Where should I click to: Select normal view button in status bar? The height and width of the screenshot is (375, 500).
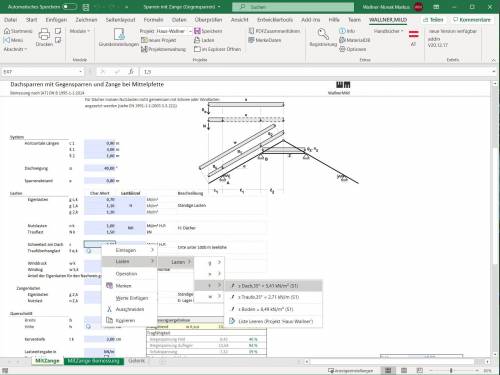click(x=388, y=370)
